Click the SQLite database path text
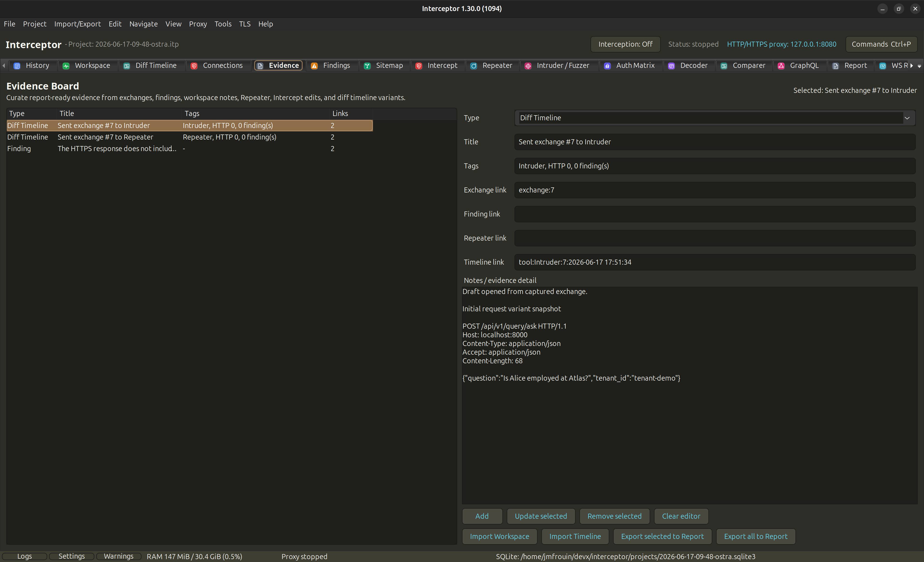Screen dimensions: 924x562 click(x=625, y=556)
